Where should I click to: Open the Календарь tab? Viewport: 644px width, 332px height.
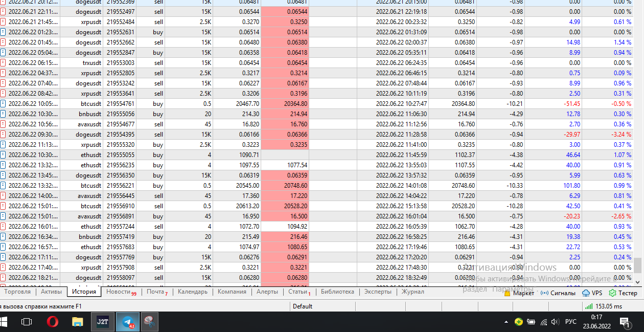click(193, 292)
